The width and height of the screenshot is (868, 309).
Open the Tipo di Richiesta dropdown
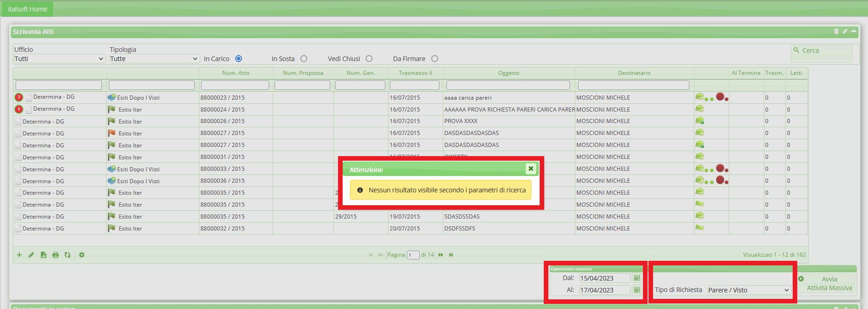(x=749, y=290)
